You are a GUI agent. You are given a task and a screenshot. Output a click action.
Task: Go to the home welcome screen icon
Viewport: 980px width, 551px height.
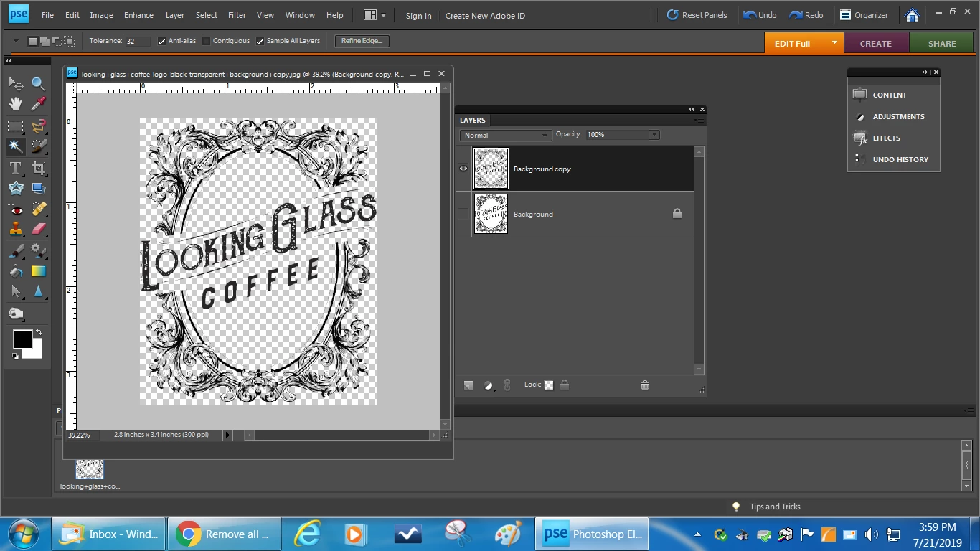pyautogui.click(x=913, y=15)
